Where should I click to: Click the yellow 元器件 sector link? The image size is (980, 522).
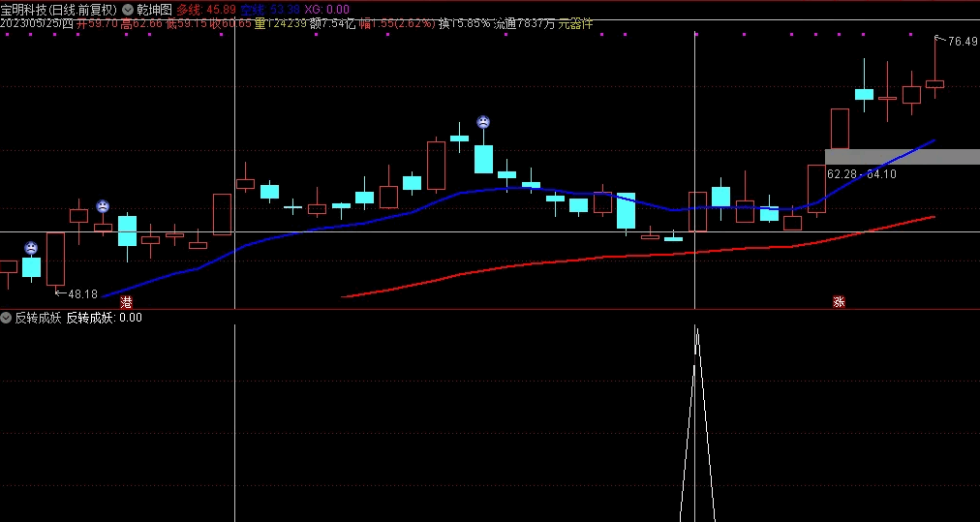[575, 24]
